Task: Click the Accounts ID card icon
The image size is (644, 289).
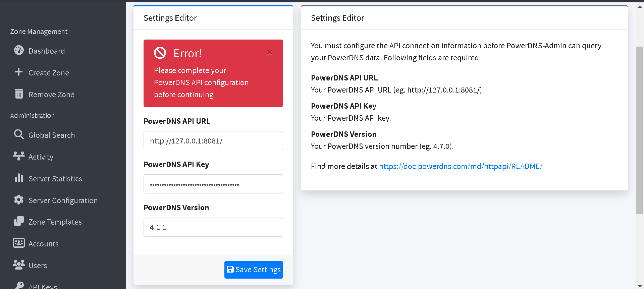Action: click(x=19, y=243)
